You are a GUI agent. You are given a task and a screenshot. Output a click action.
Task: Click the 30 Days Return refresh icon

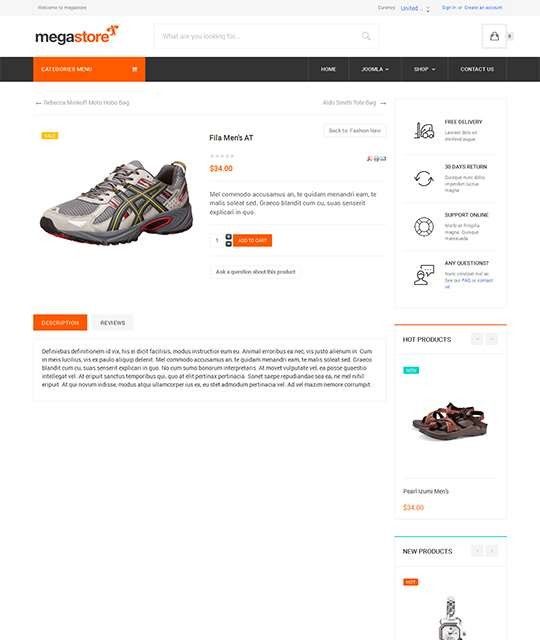point(424,178)
